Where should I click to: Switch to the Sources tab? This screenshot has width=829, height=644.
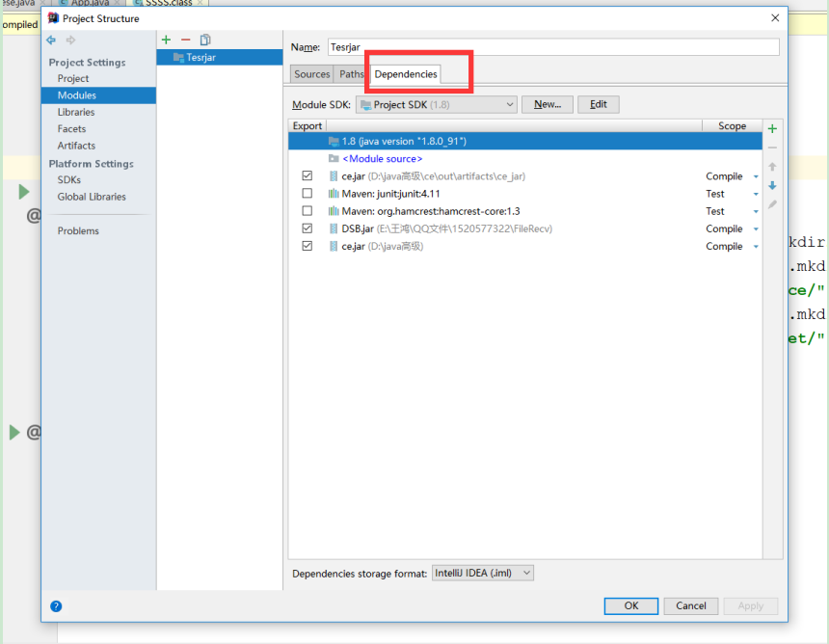pos(312,74)
